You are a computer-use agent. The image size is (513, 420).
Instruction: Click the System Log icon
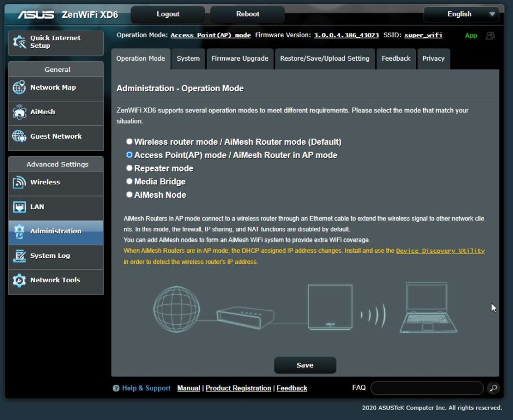[x=20, y=256]
